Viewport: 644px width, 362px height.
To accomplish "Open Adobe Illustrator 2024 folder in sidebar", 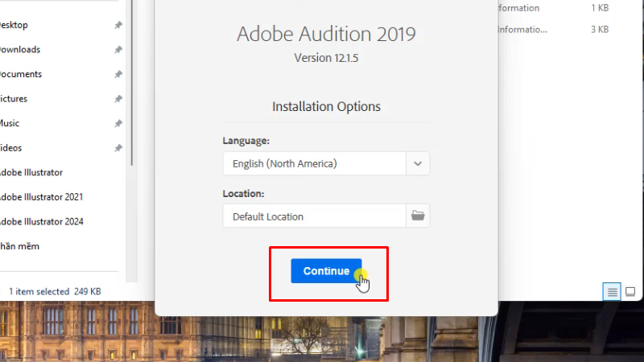I will point(42,222).
